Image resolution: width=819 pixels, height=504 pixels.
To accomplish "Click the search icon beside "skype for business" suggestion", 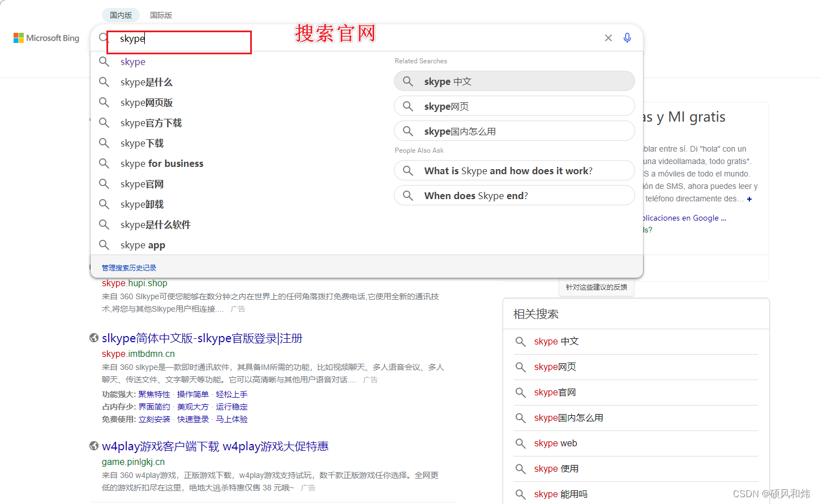I will [104, 163].
